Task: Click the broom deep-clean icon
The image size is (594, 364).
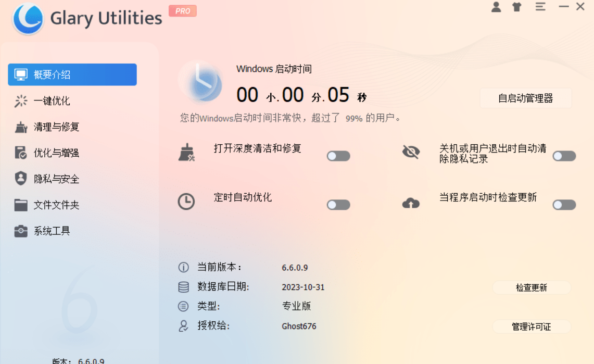Action: click(x=186, y=152)
